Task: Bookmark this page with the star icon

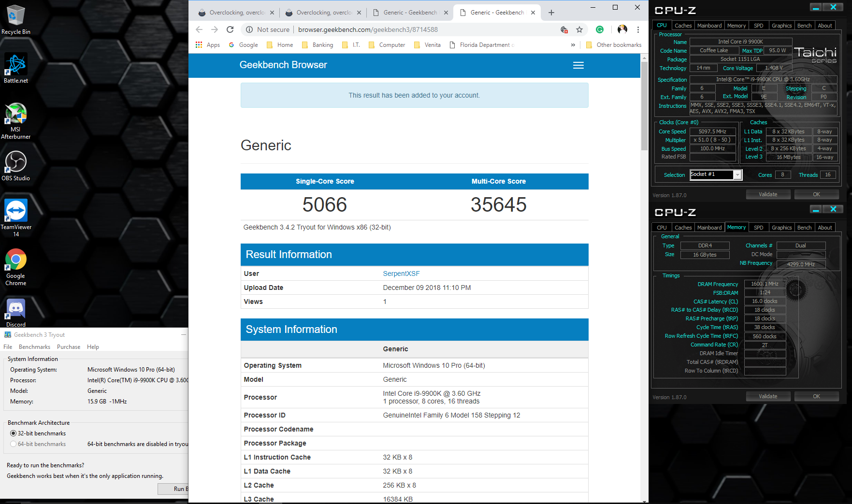Action: (x=579, y=29)
